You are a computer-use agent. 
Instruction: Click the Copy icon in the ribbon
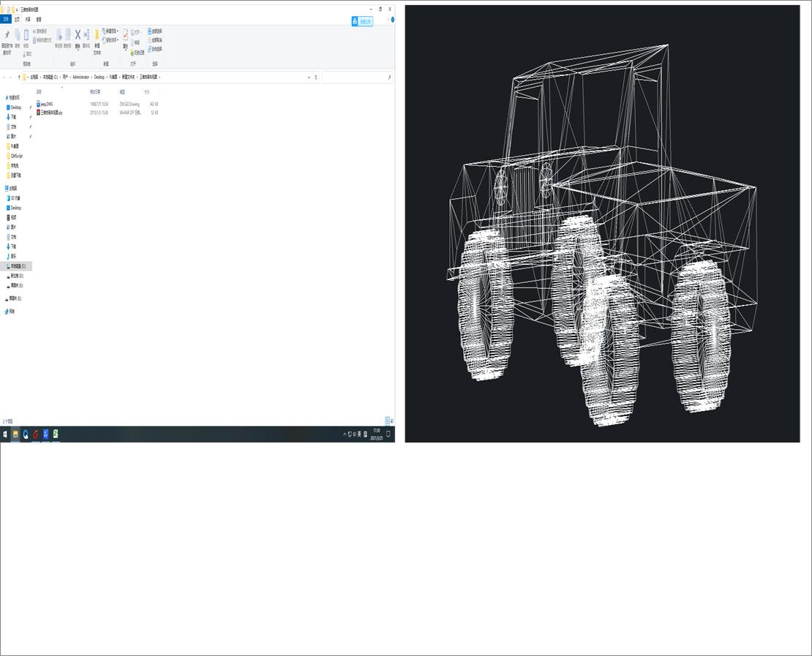(x=17, y=34)
